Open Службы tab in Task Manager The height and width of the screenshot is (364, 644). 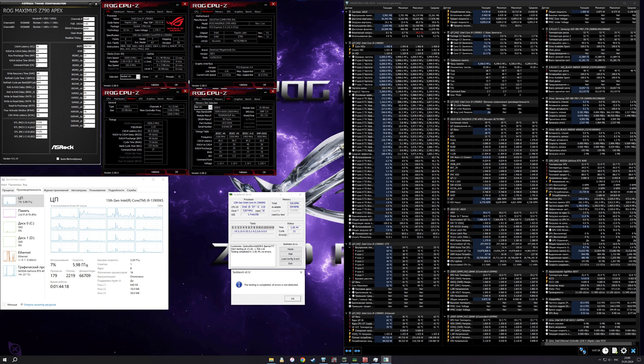[131, 190]
